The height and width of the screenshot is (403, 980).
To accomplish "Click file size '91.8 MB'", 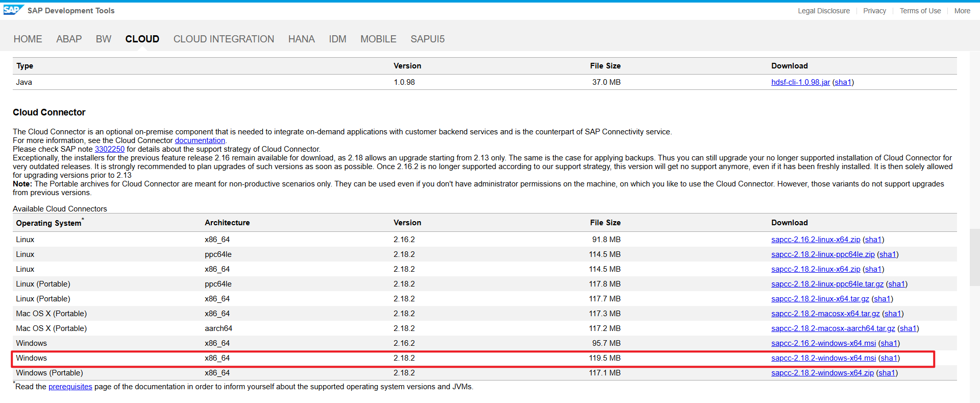I will point(606,240).
